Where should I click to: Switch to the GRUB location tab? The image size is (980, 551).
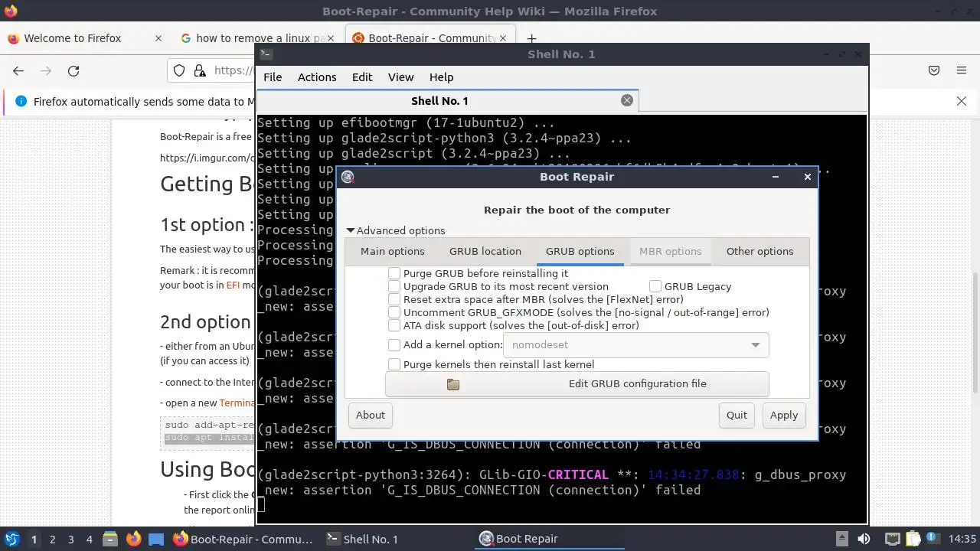(485, 251)
